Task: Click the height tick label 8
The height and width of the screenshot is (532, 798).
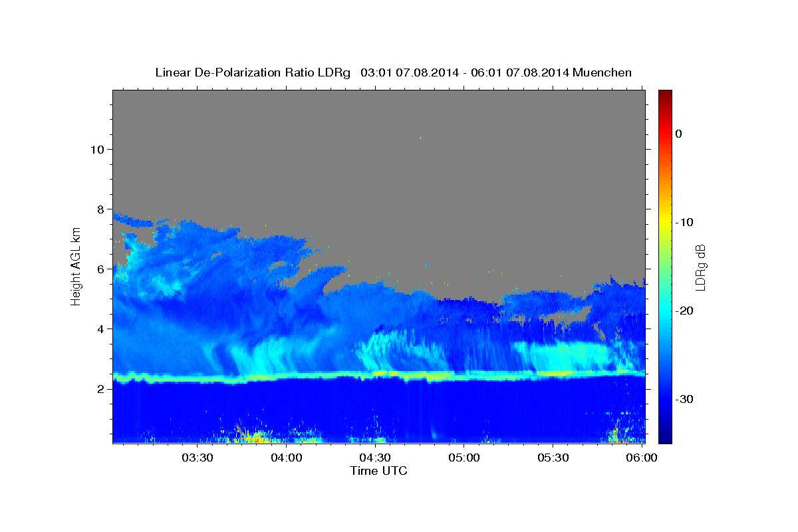Action: pyautogui.click(x=100, y=209)
